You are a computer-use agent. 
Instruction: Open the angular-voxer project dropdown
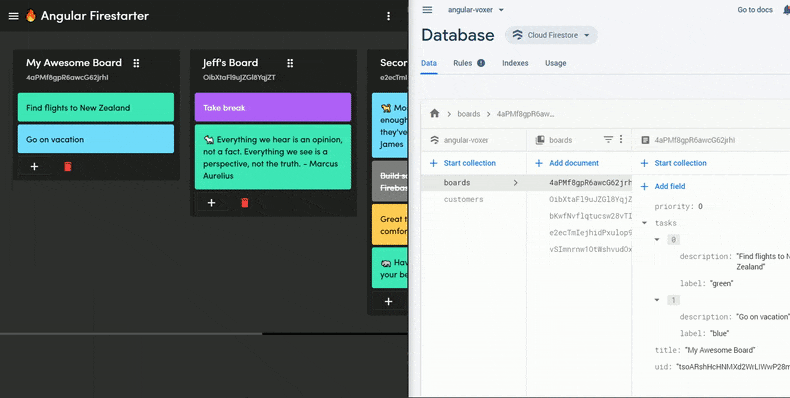pos(476,10)
